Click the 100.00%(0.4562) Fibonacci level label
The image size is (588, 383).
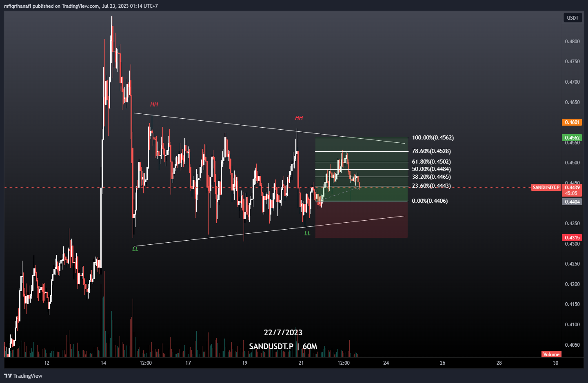point(433,138)
